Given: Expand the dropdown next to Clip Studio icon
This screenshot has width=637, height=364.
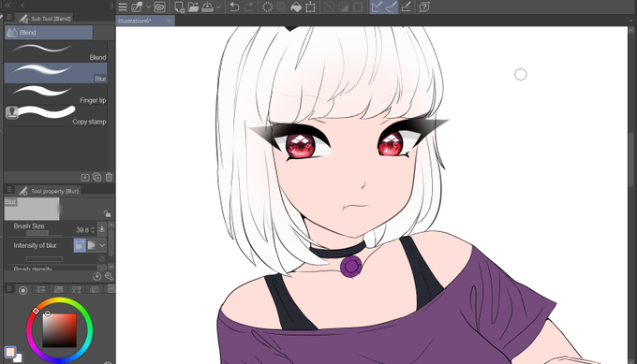Looking at the screenshot, I should [148, 7].
